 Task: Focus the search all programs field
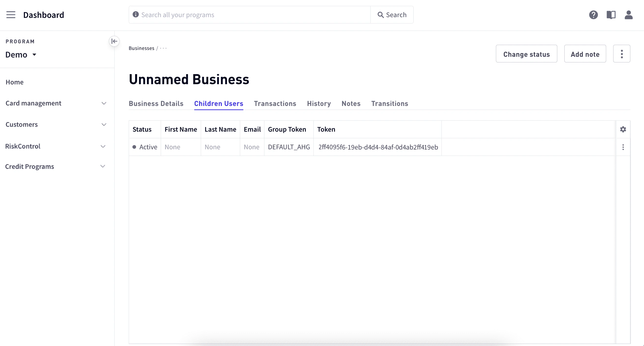(x=253, y=15)
